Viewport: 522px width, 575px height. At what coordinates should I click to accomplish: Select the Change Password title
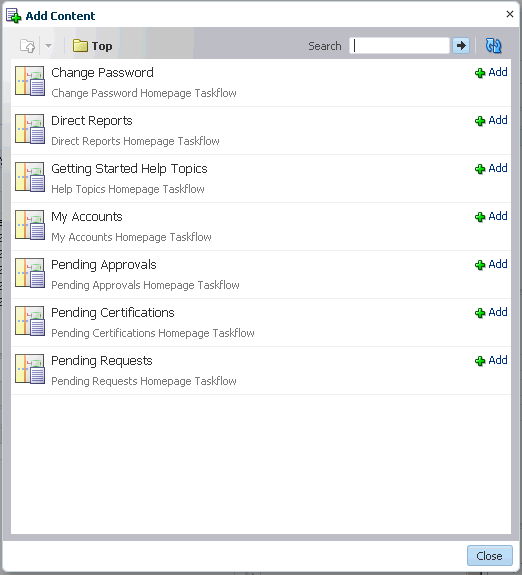coord(102,73)
